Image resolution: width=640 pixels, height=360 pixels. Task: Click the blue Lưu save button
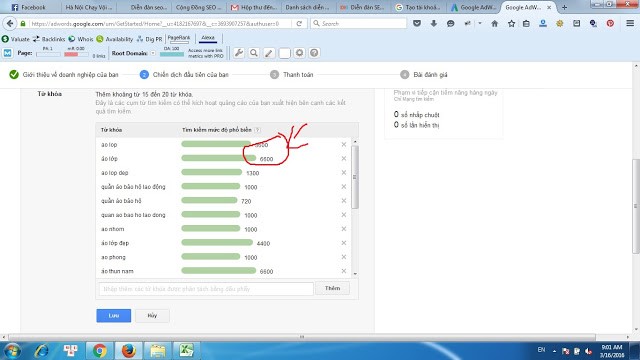coord(113,316)
